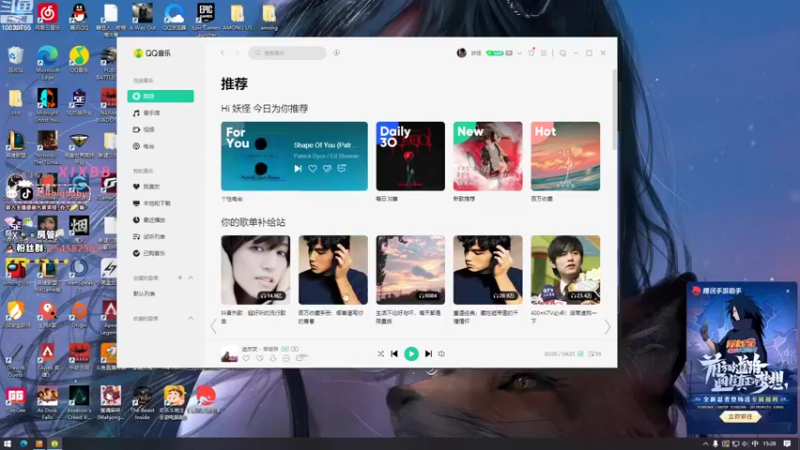Click the QQ Music search box
800x450 pixels.
[287, 53]
